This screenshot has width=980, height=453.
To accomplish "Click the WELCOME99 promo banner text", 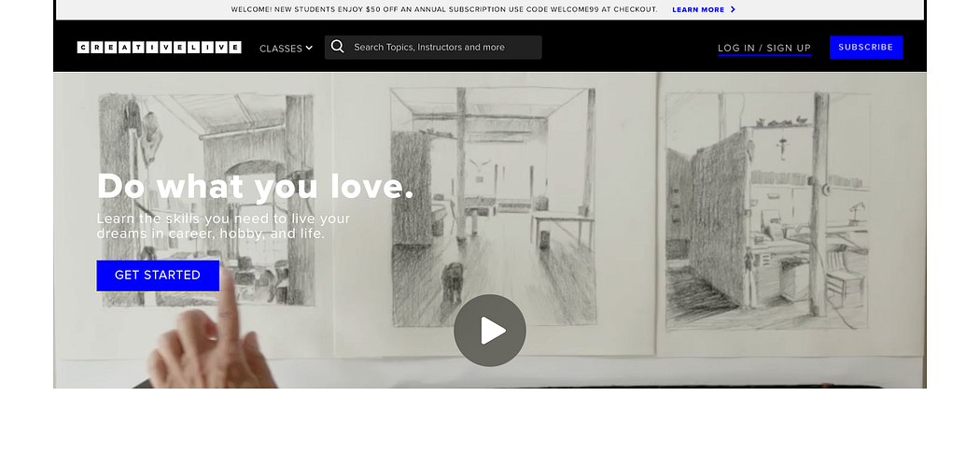I will (444, 10).
